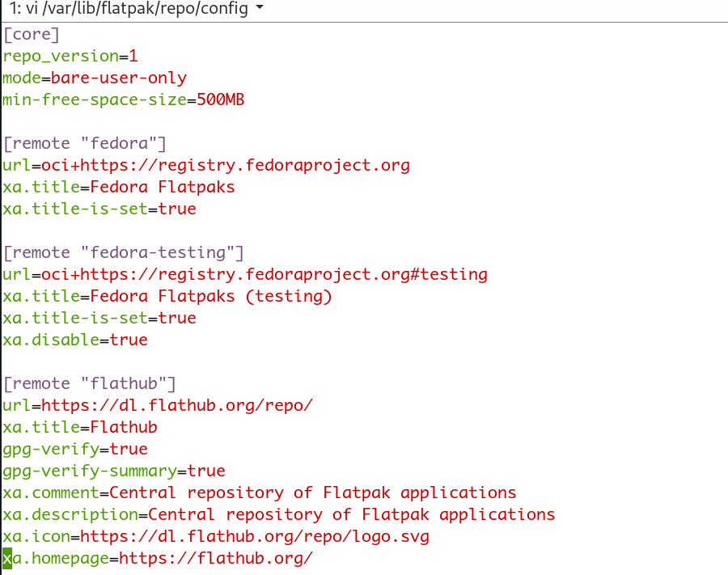Click the registry.fedoraproject.org#testing URL
The width and height of the screenshot is (728, 575).
265,274
